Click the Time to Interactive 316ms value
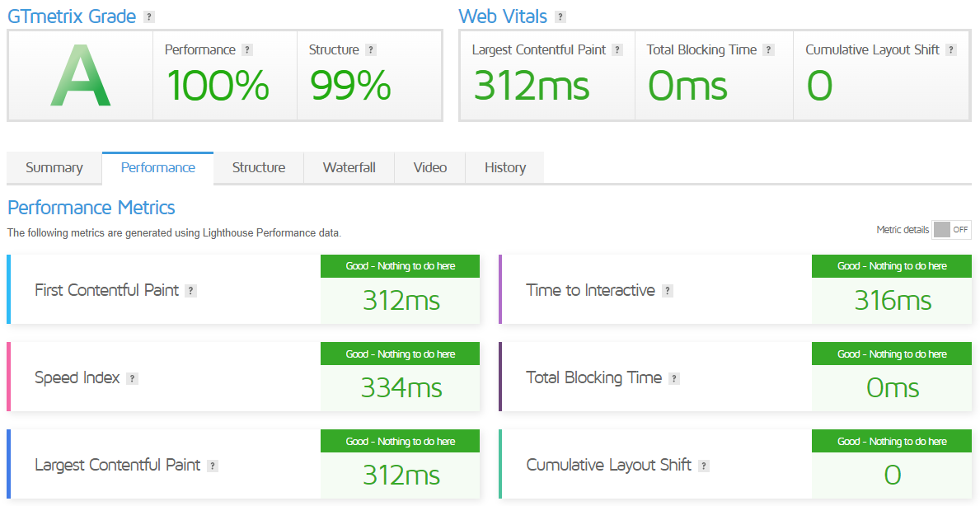Image resolution: width=980 pixels, height=506 pixels. [x=893, y=301]
